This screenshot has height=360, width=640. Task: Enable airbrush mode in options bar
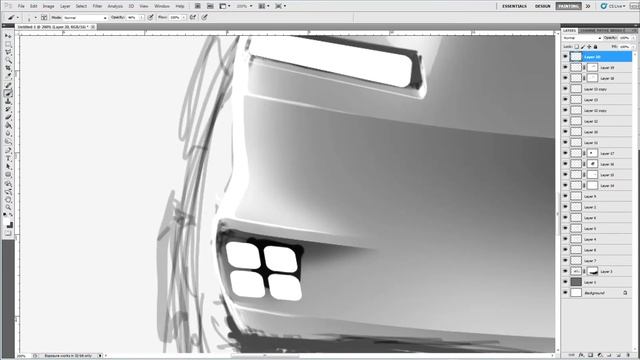193,18
